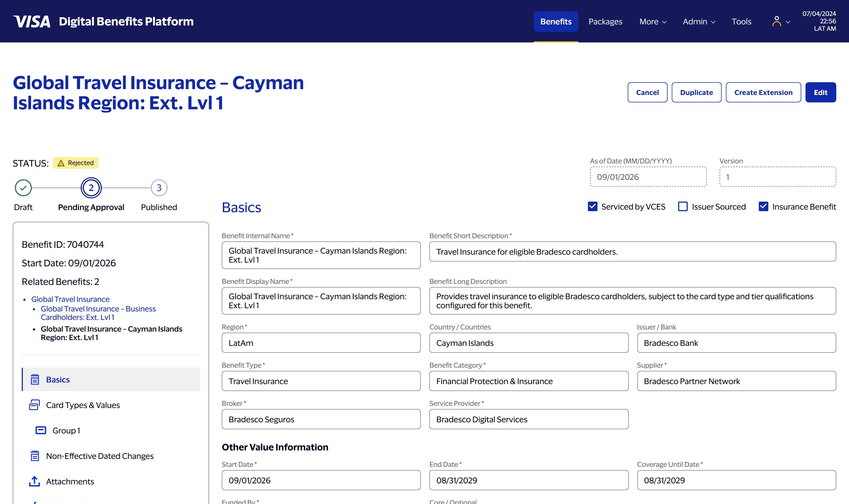849x504 pixels.
Task: Click the Benefit Type field
Action: tap(321, 381)
